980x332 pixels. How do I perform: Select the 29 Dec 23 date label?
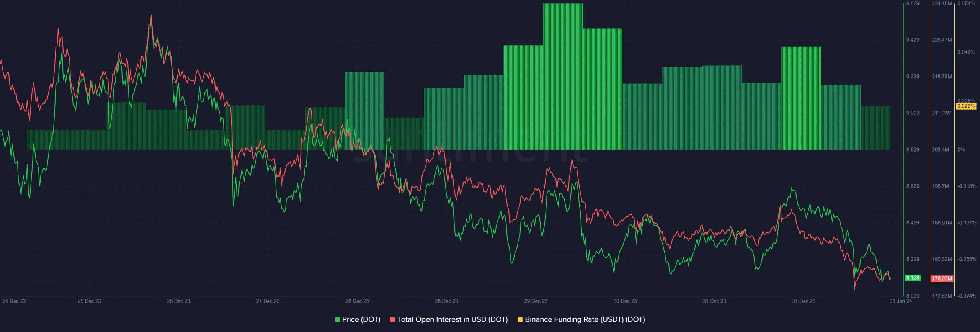[536, 301]
